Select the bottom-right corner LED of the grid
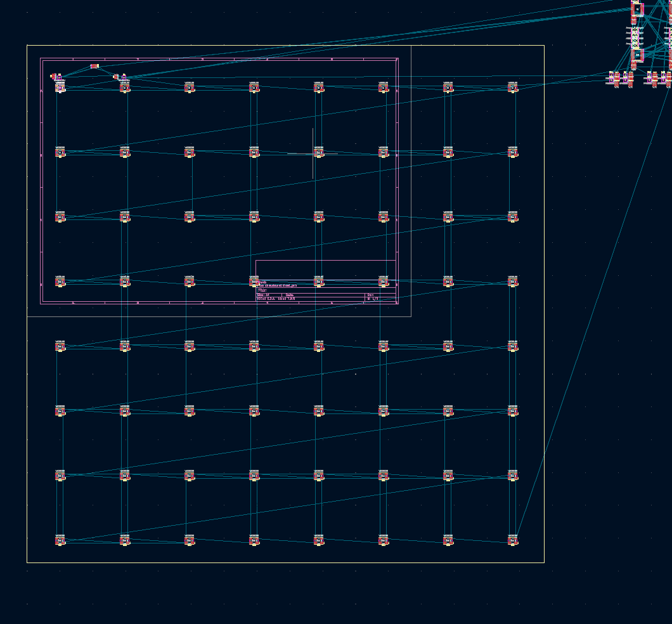The width and height of the screenshot is (672, 624). point(513,540)
